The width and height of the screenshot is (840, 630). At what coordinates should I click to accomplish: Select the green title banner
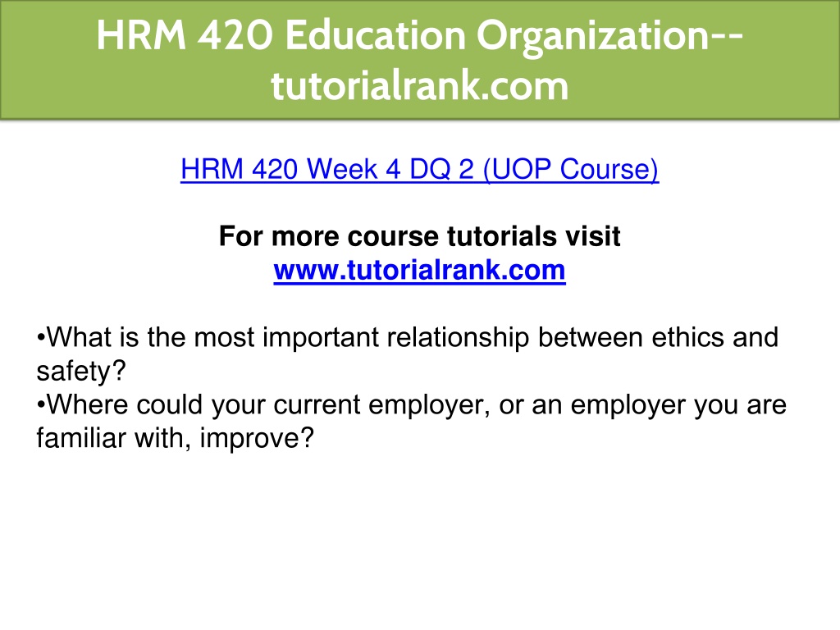[x=420, y=59]
